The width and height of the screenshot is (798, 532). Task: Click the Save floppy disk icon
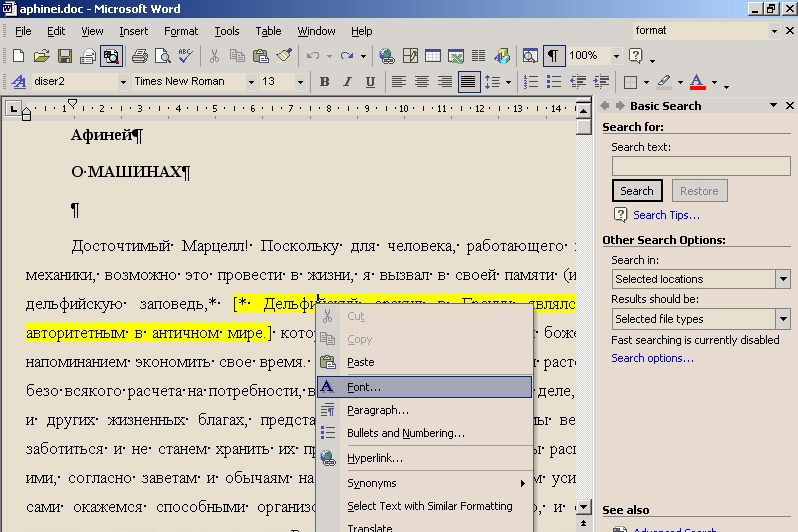(x=64, y=57)
